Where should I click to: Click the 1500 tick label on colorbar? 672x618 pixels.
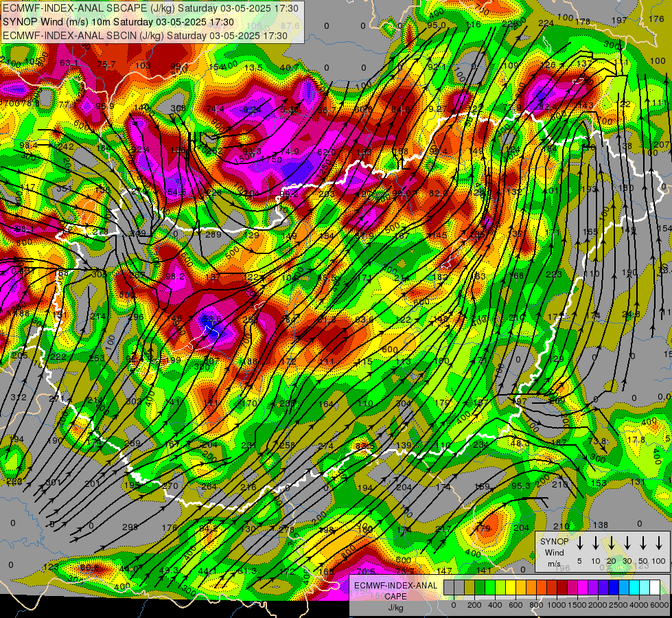[577, 605]
